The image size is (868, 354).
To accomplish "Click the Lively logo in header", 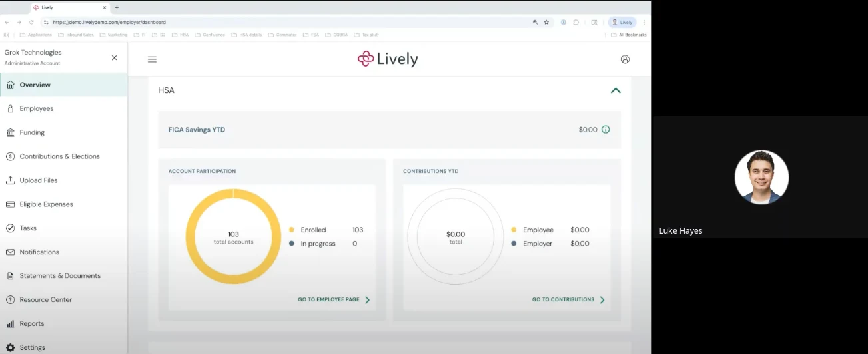I will tap(388, 59).
